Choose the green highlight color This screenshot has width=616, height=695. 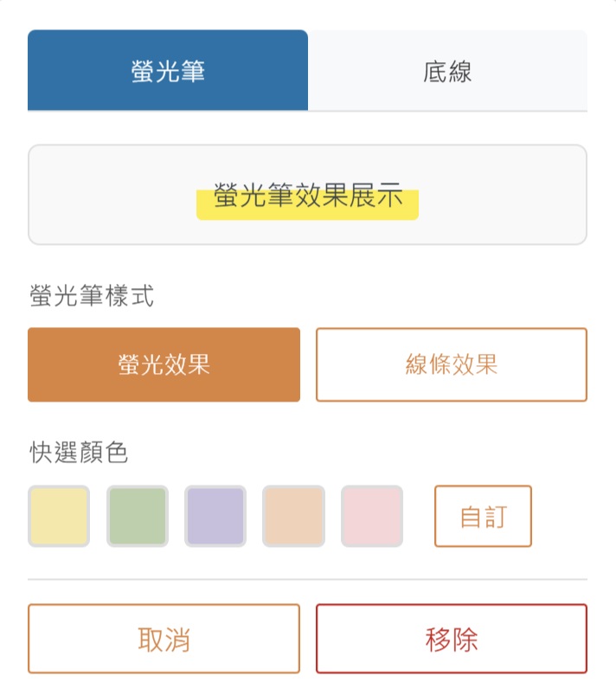pyautogui.click(x=137, y=515)
